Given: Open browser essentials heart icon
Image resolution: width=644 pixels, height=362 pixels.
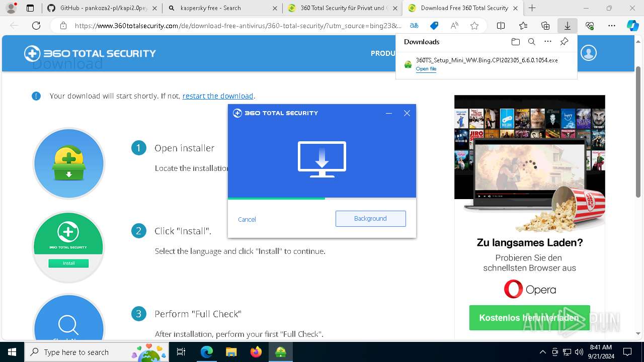Looking at the screenshot, I should click(x=590, y=26).
